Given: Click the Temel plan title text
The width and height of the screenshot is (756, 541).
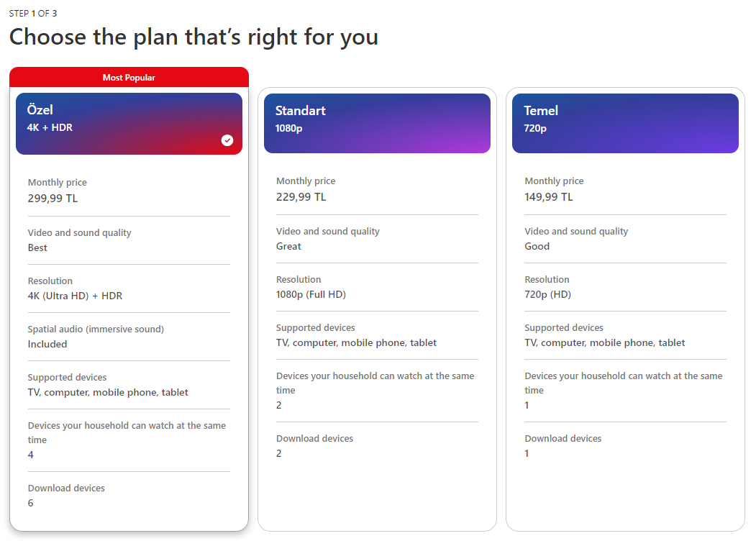Looking at the screenshot, I should [x=541, y=111].
